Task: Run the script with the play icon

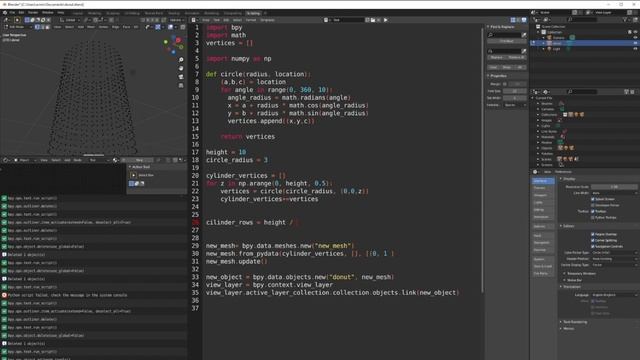Action: (x=385, y=20)
